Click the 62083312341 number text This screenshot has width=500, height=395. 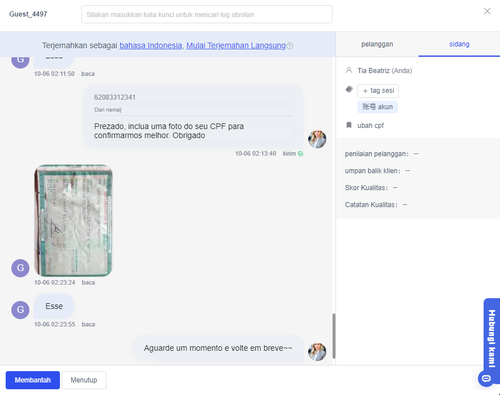115,97
